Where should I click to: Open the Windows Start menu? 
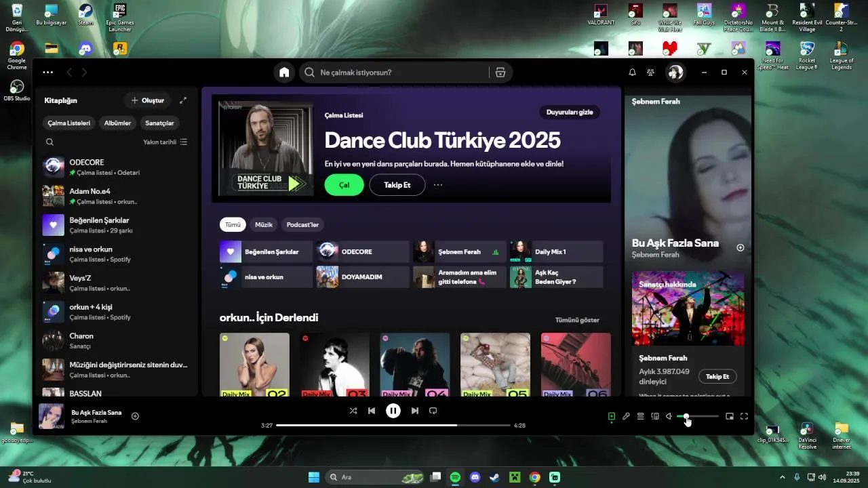point(314,477)
